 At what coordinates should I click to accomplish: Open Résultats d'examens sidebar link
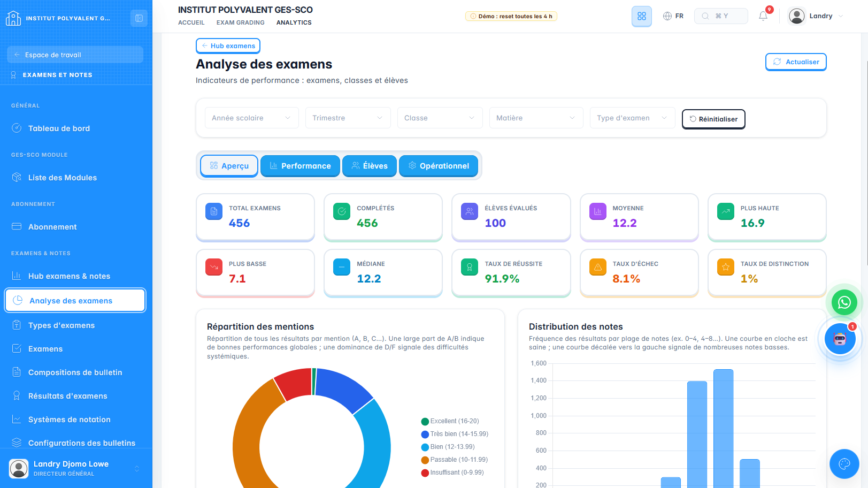tap(75, 395)
